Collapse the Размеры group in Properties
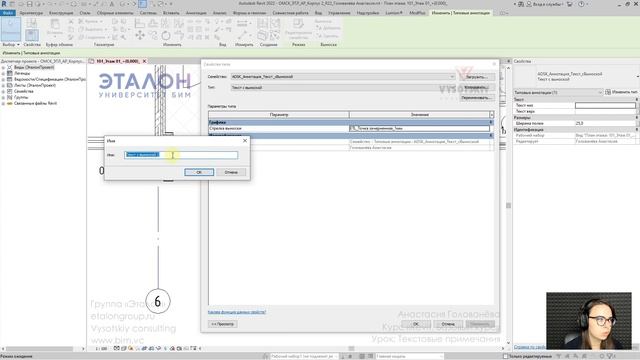 coord(637,117)
